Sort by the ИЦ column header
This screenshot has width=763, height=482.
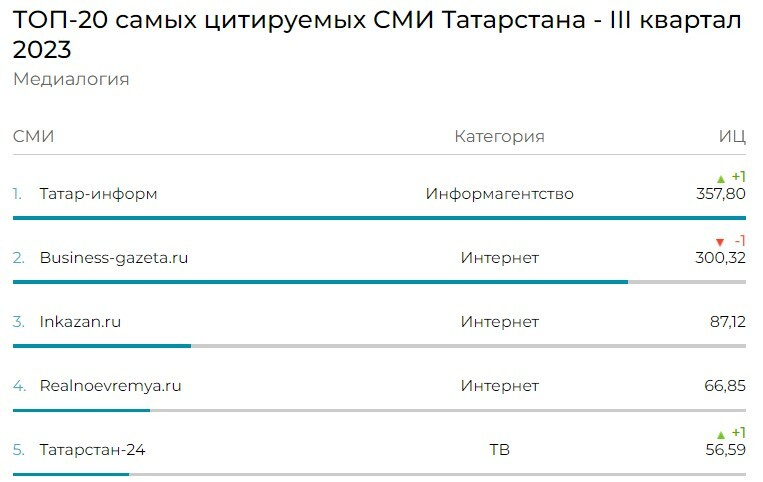[x=731, y=137]
